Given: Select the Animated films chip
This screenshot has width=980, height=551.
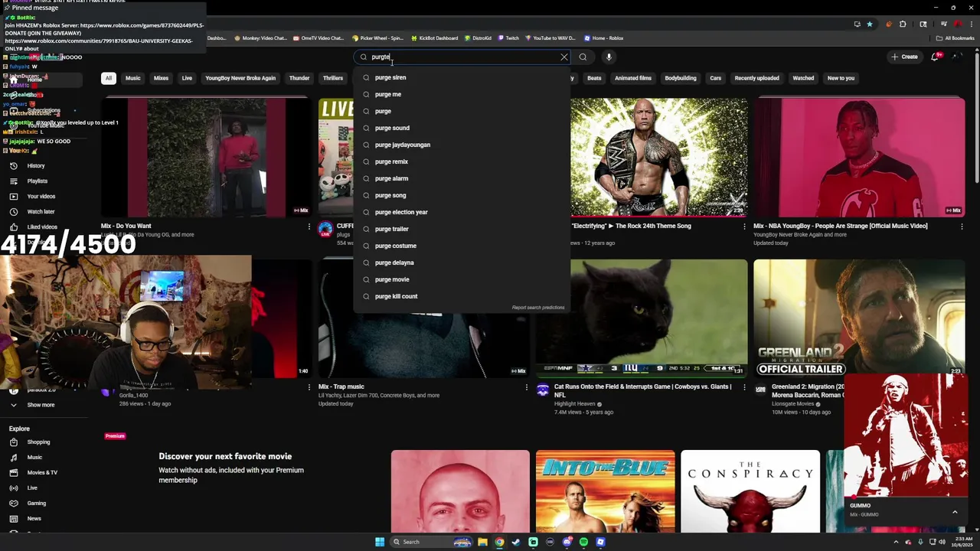Looking at the screenshot, I should [633, 78].
